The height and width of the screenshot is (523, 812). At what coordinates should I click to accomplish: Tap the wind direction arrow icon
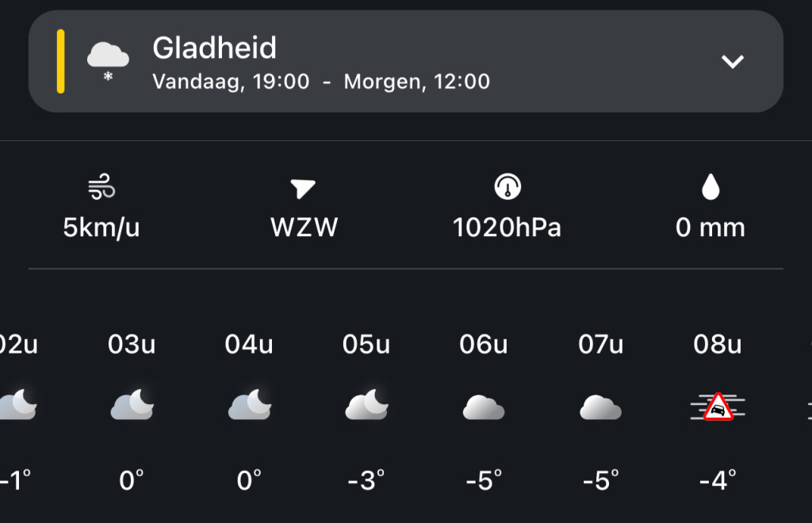coord(303,189)
